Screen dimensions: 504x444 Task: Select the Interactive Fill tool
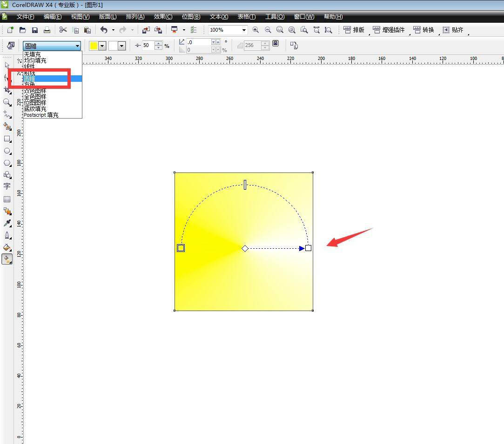coord(7,259)
